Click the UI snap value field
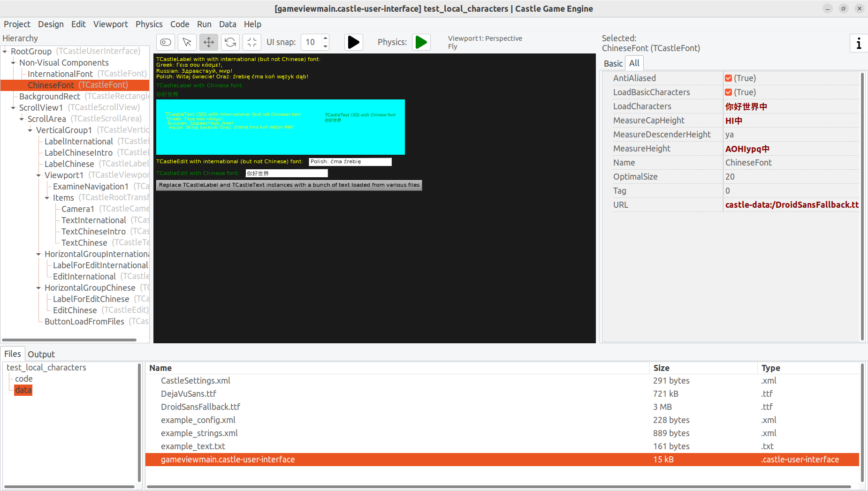This screenshot has height=491, width=868. point(311,42)
